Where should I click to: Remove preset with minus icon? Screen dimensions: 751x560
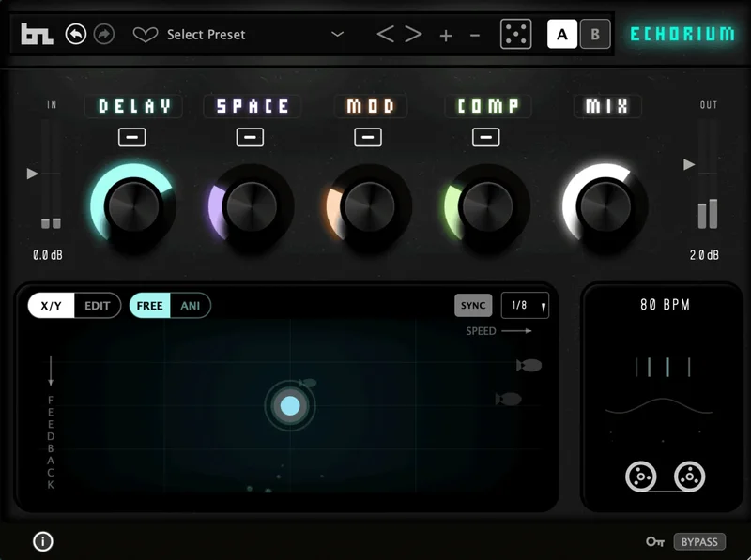pyautogui.click(x=475, y=36)
